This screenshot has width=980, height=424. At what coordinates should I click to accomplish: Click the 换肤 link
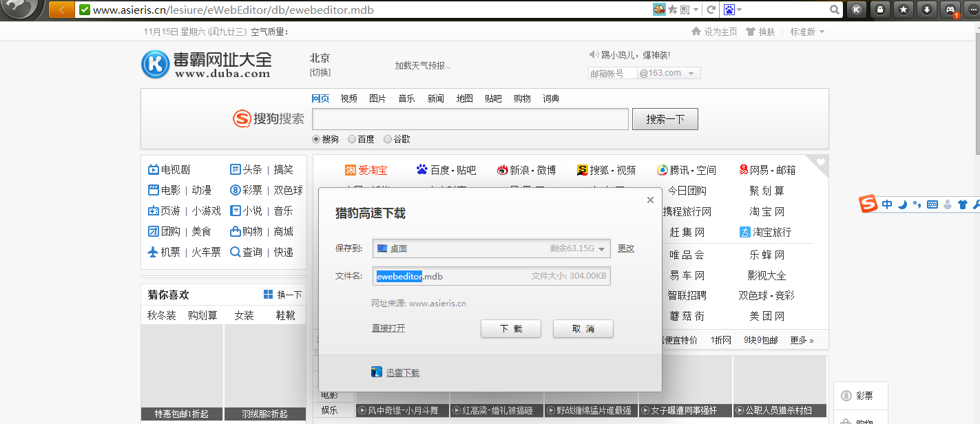click(767, 32)
